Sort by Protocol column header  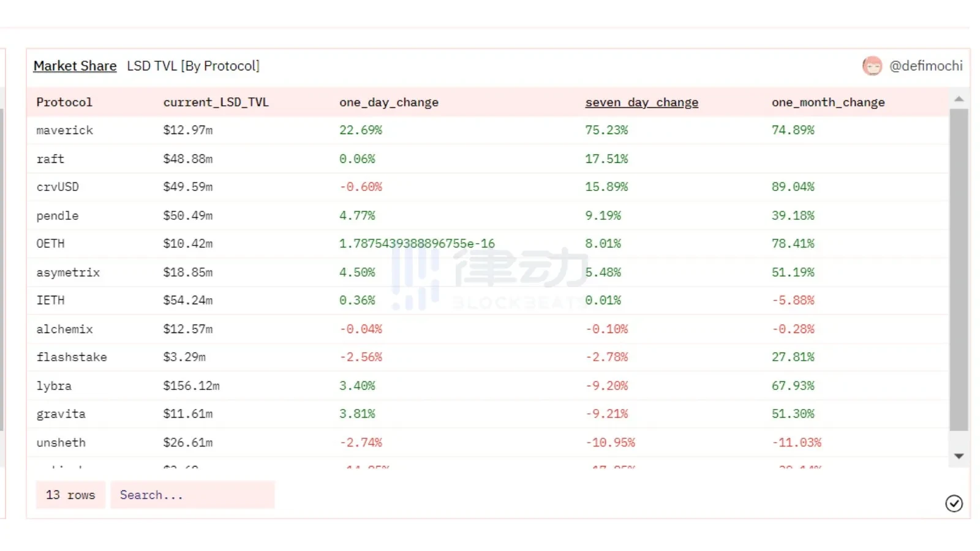64,102
